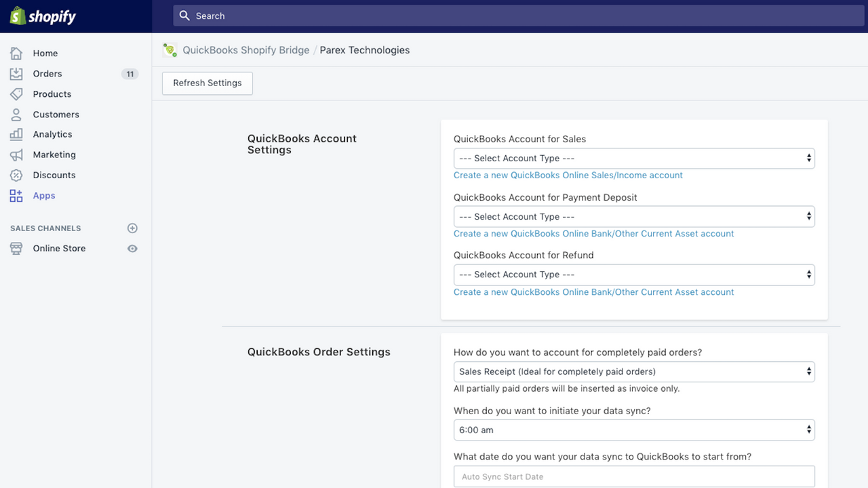Open Orders via its inbox icon
868x488 pixels.
[x=16, y=74]
